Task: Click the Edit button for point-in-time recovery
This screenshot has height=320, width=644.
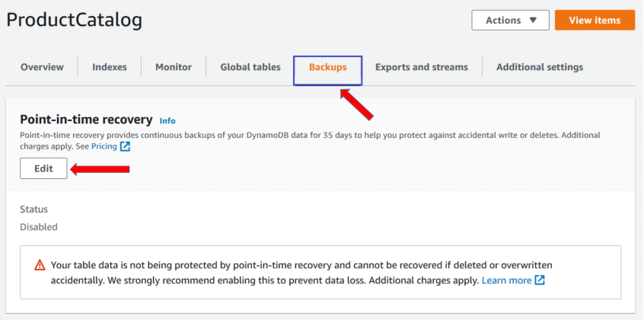Action: (43, 169)
